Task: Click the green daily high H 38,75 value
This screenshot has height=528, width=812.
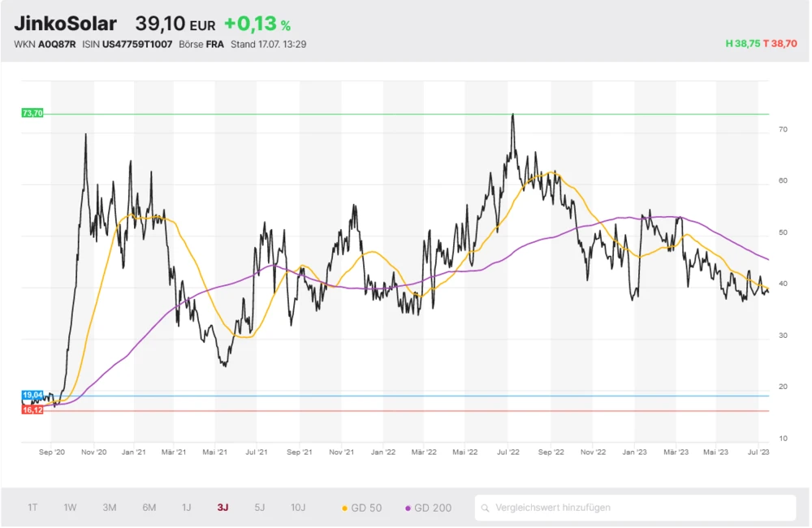Action: point(742,44)
